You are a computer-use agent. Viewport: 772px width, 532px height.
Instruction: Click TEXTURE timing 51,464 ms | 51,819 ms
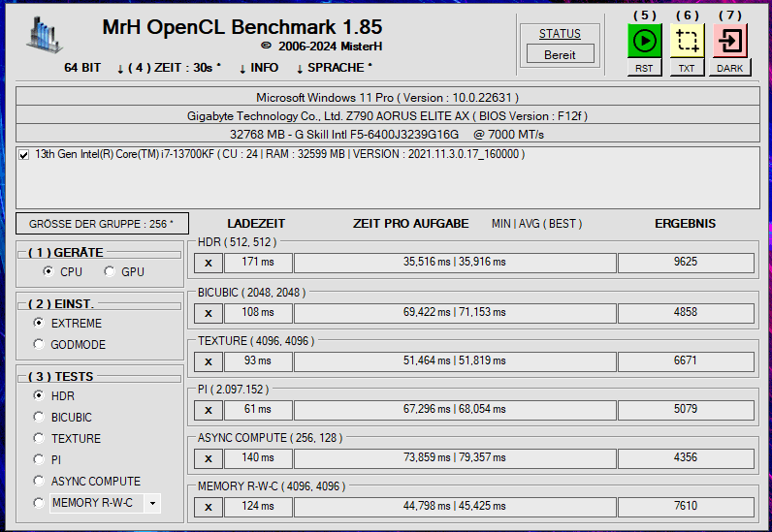[x=455, y=361]
